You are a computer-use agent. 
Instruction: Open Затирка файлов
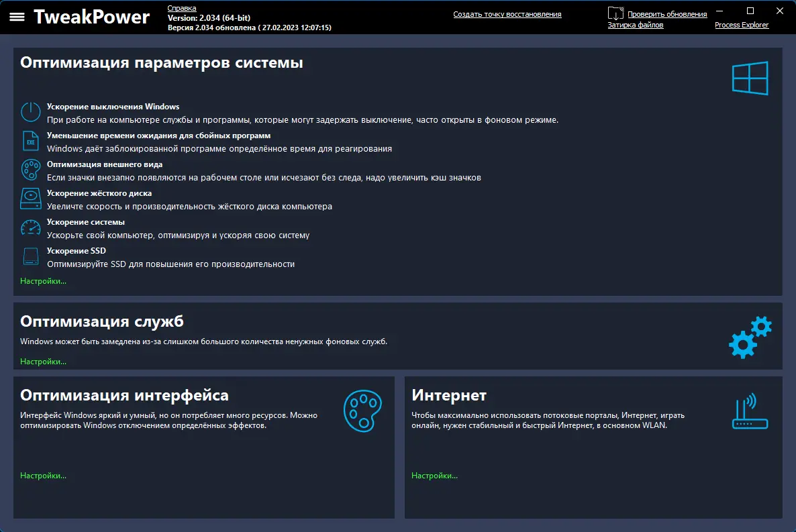point(636,25)
